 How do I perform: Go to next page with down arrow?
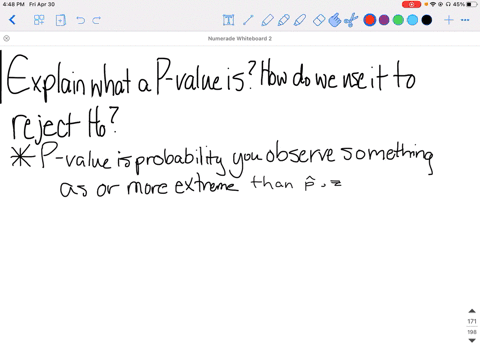(472, 340)
